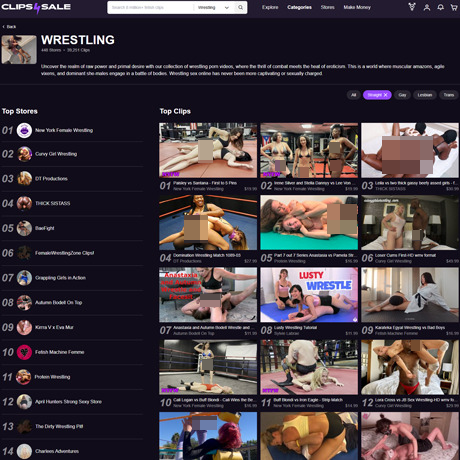
Task: Select the Trans filter pill
Action: 449,95
